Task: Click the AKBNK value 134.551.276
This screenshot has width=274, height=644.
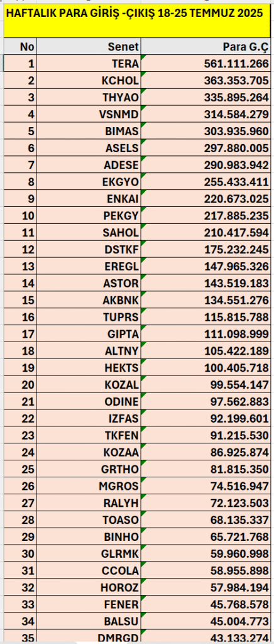Action: (x=206, y=299)
